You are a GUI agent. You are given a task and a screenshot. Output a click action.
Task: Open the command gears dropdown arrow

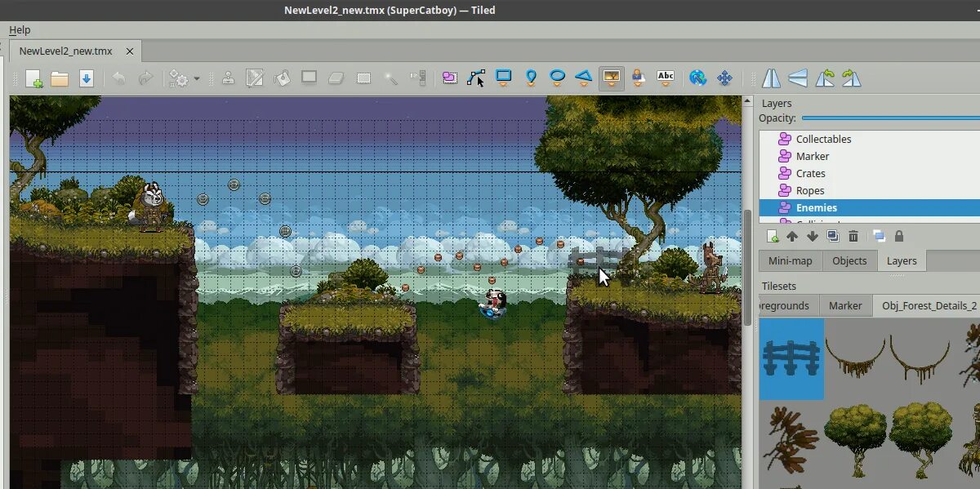197,79
